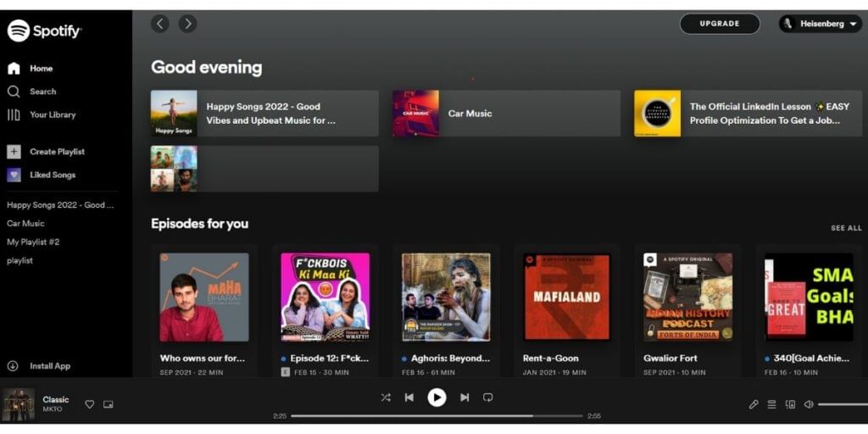
Task: Click 'Who owns our for...' title
Action: (203, 359)
